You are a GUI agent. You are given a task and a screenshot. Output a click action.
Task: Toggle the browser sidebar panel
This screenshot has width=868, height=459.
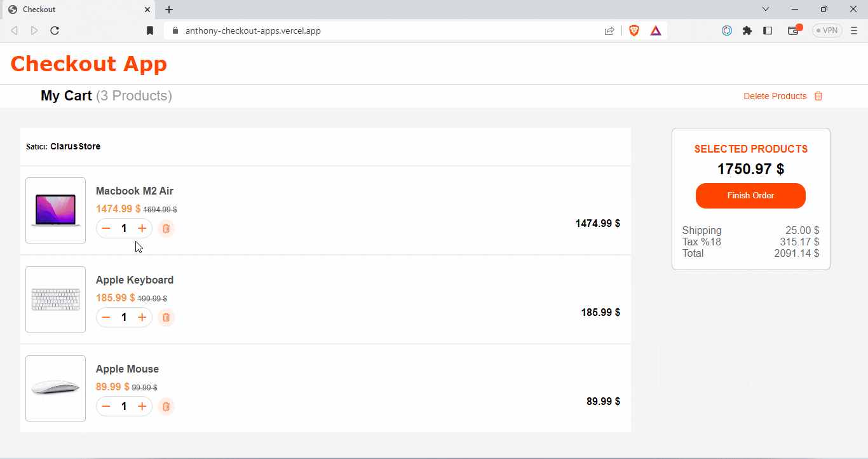click(768, 31)
